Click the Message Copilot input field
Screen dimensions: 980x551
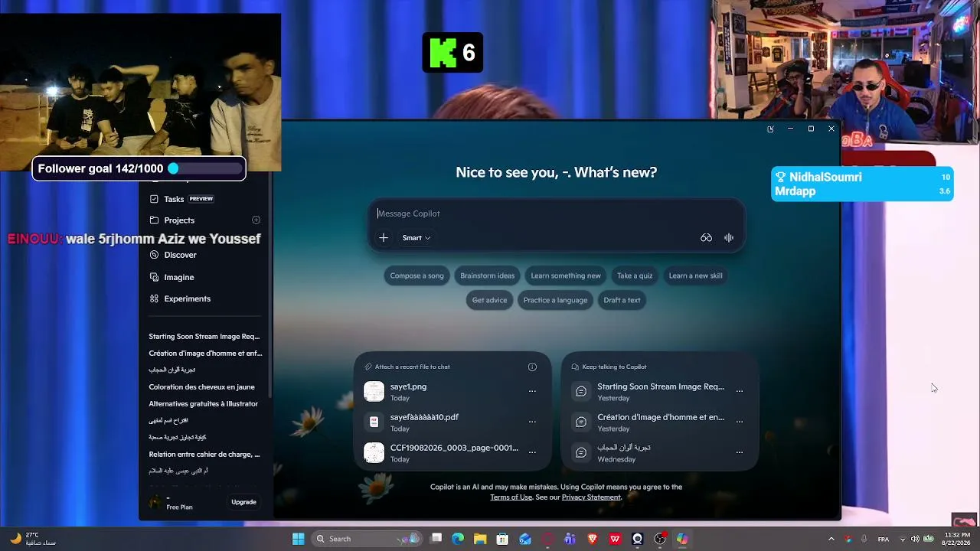(556, 214)
